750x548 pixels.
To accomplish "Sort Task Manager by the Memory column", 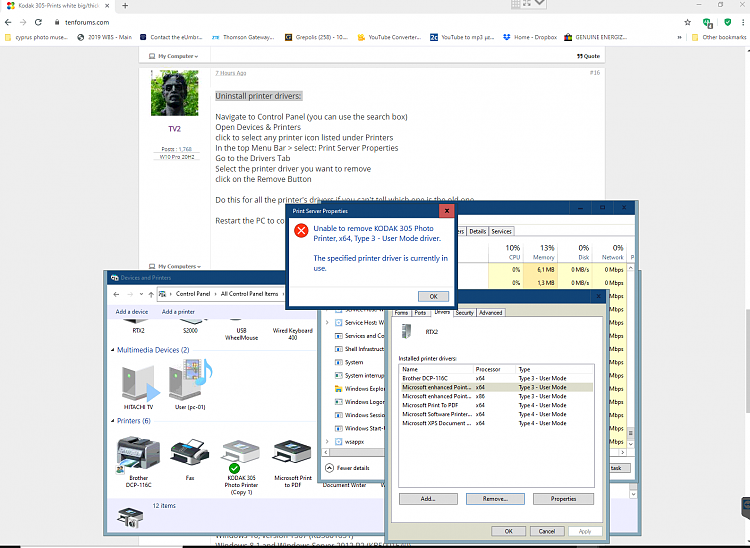I will coord(540,252).
